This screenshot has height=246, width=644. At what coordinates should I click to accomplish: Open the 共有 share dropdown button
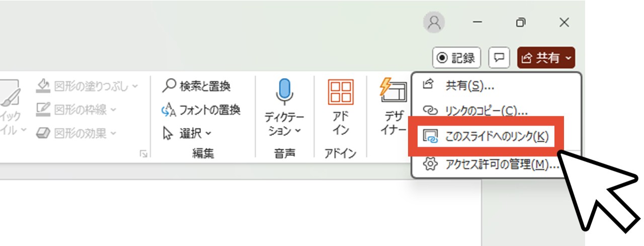[546, 58]
